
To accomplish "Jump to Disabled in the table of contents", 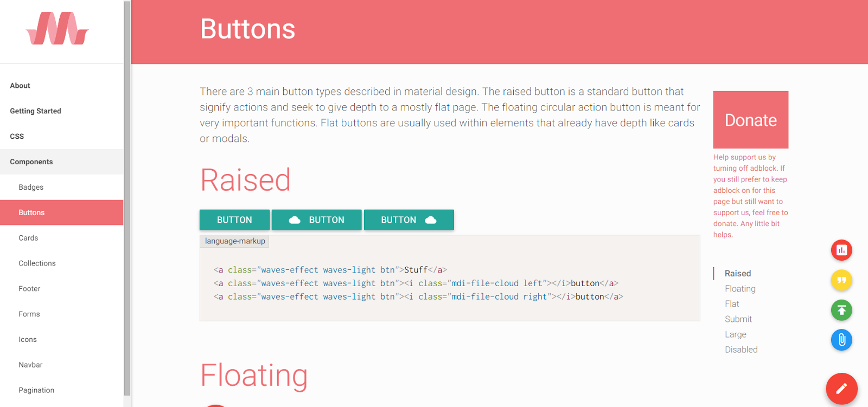I will pyautogui.click(x=741, y=350).
